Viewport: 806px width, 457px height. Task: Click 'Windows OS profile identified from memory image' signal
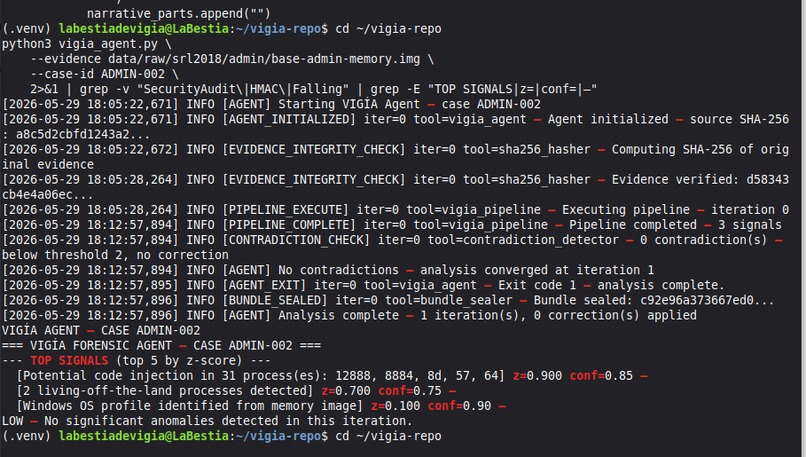(190, 406)
